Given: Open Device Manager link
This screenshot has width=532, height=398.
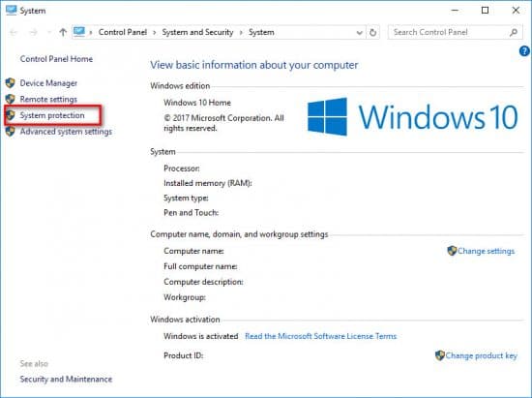Looking at the screenshot, I should 48,83.
